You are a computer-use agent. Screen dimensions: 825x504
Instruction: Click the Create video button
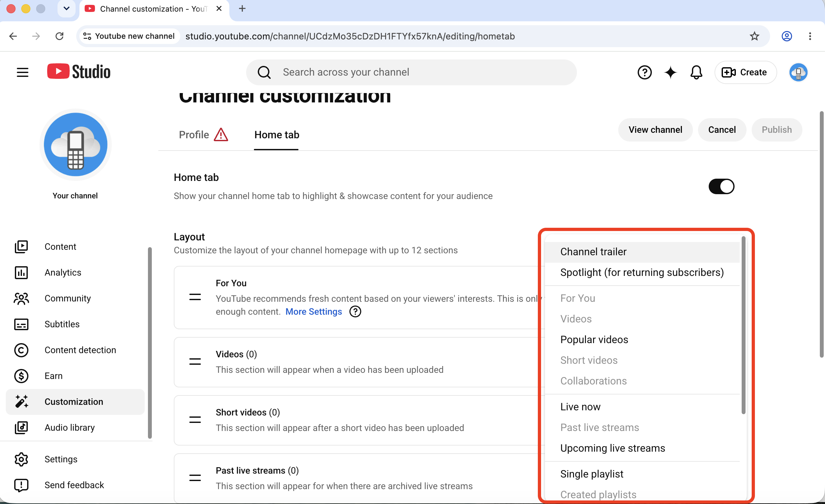click(x=745, y=72)
